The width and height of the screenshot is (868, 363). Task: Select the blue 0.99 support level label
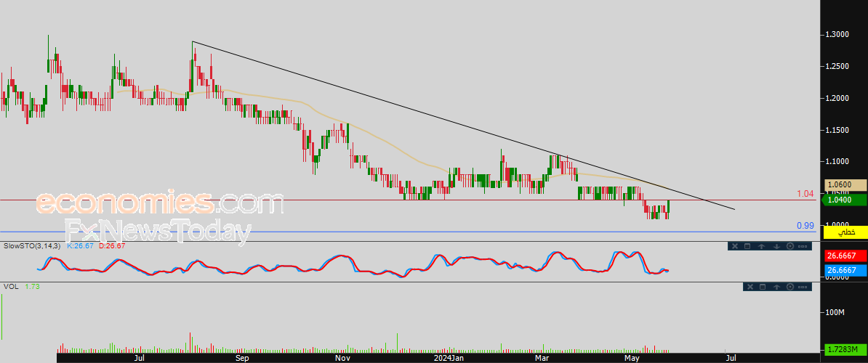pyautogui.click(x=805, y=226)
